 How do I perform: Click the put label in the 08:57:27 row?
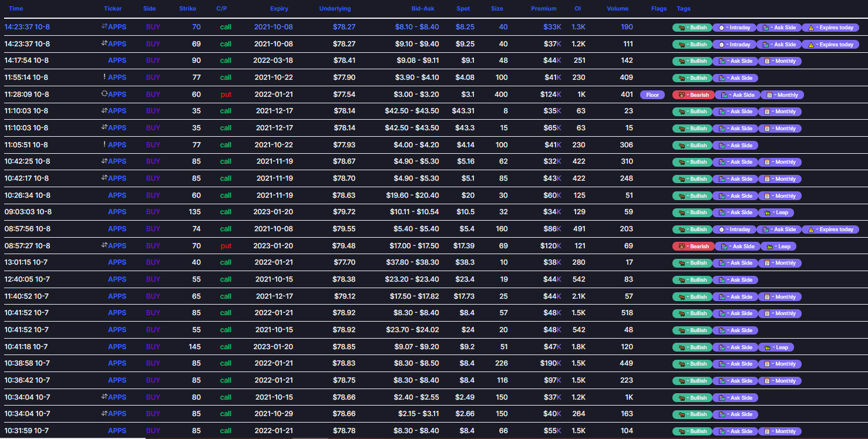(226, 246)
